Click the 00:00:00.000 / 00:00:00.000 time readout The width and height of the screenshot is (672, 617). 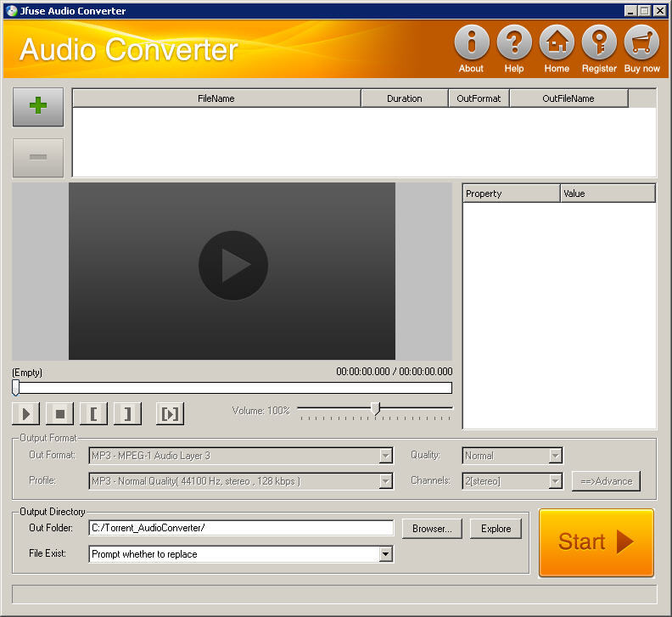point(395,372)
